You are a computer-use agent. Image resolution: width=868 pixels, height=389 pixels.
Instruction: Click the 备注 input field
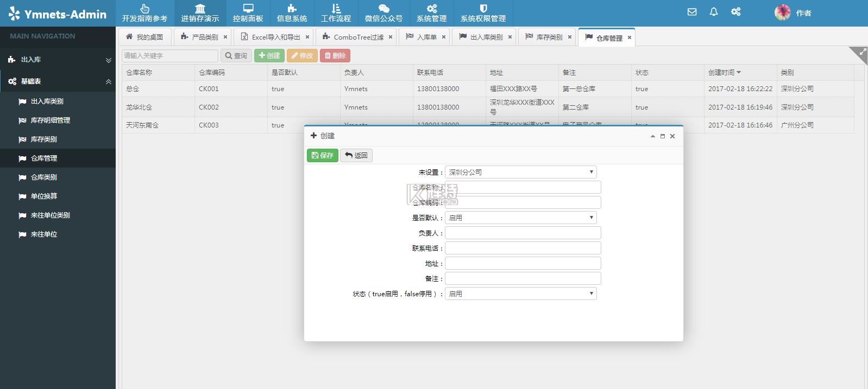(x=523, y=278)
